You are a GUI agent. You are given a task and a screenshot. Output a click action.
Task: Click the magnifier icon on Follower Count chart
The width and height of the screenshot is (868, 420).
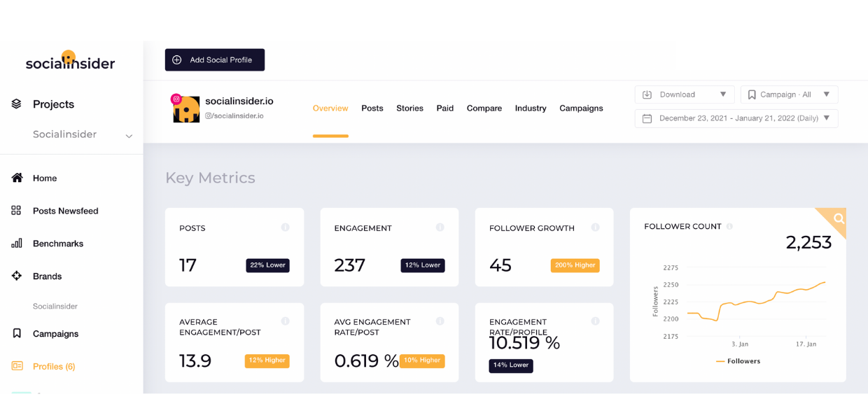pyautogui.click(x=839, y=218)
